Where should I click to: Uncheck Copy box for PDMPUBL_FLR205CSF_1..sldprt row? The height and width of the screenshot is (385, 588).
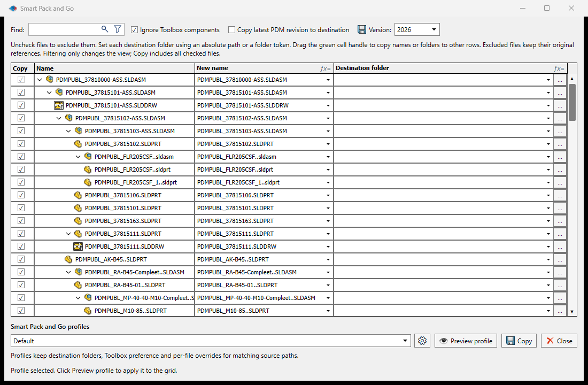tap(21, 182)
